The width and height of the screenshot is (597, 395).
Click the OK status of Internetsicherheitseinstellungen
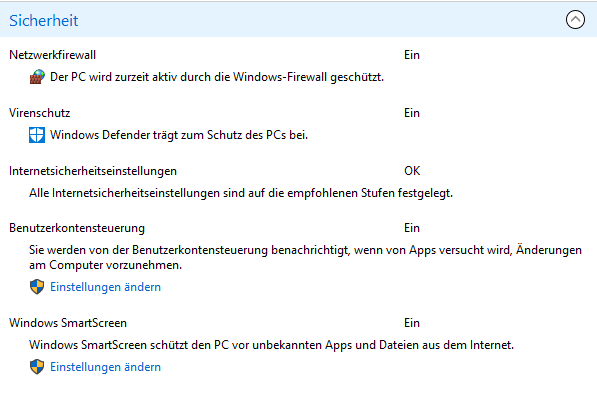tap(412, 171)
